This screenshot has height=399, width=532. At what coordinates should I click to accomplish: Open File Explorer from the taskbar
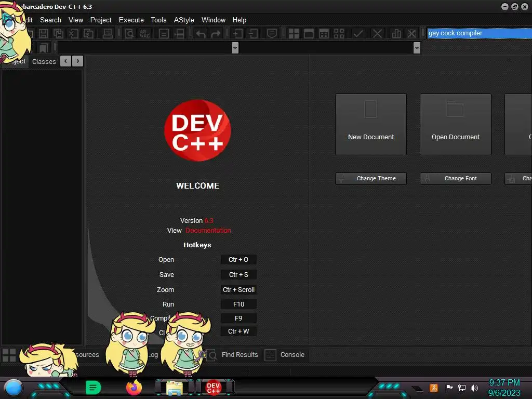coord(175,388)
